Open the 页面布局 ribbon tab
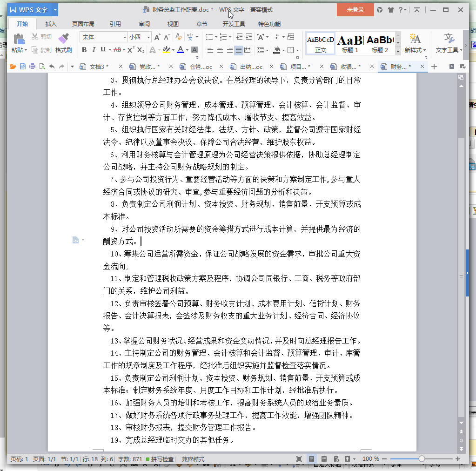The width and height of the screenshot is (476, 471). (83, 24)
